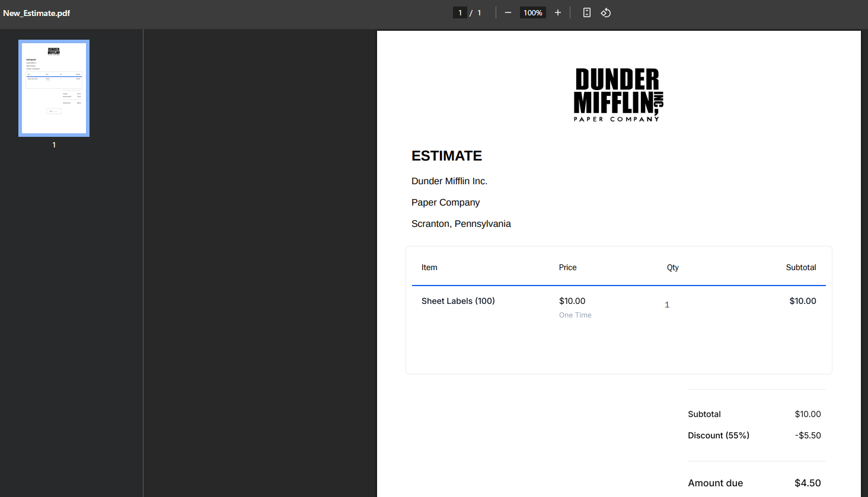This screenshot has height=497, width=868.
Task: Click the 'Discount (55%)' label
Action: pyautogui.click(x=719, y=435)
